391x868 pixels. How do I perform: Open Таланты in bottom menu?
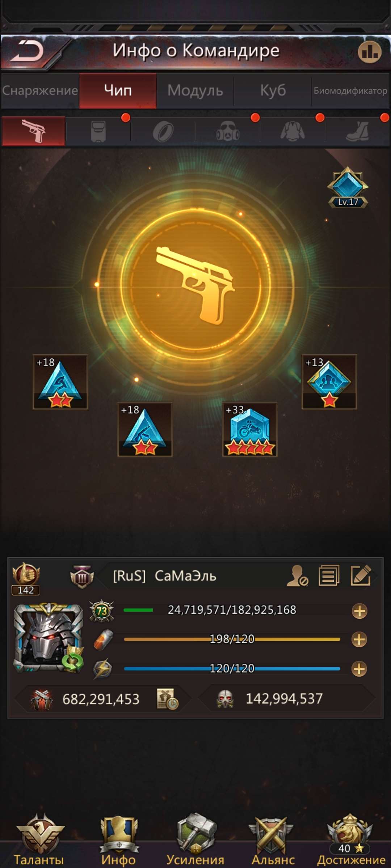tap(39, 839)
